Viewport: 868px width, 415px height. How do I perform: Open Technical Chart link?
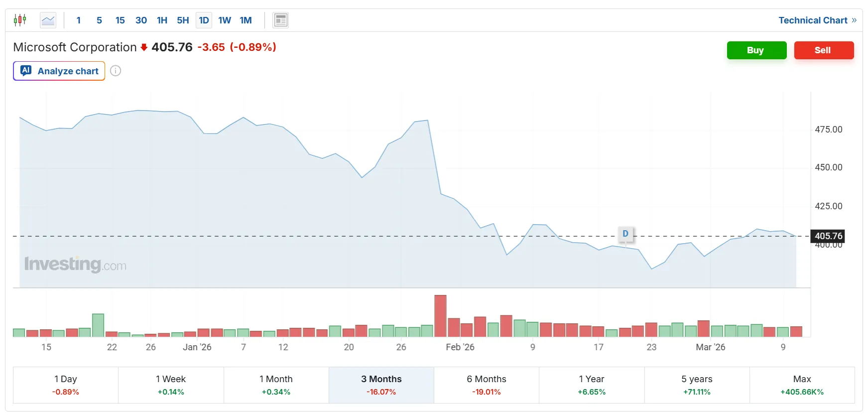click(817, 20)
